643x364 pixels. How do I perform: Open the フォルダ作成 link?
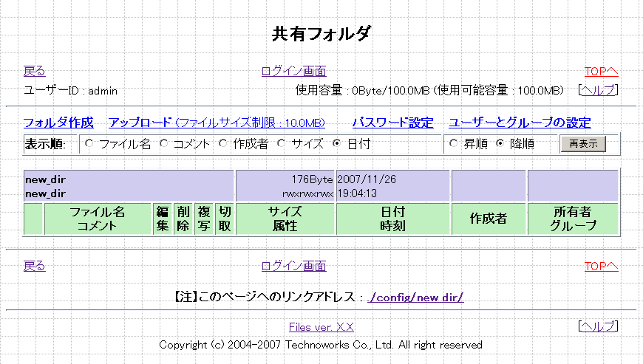(58, 123)
